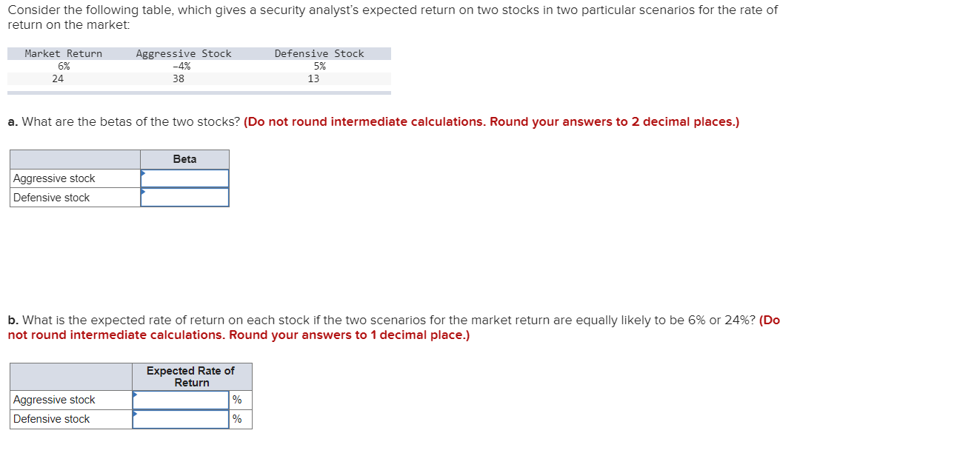Select the Aggressive stock row label in Beta table
The width and height of the screenshot is (980, 456).
[x=56, y=178]
